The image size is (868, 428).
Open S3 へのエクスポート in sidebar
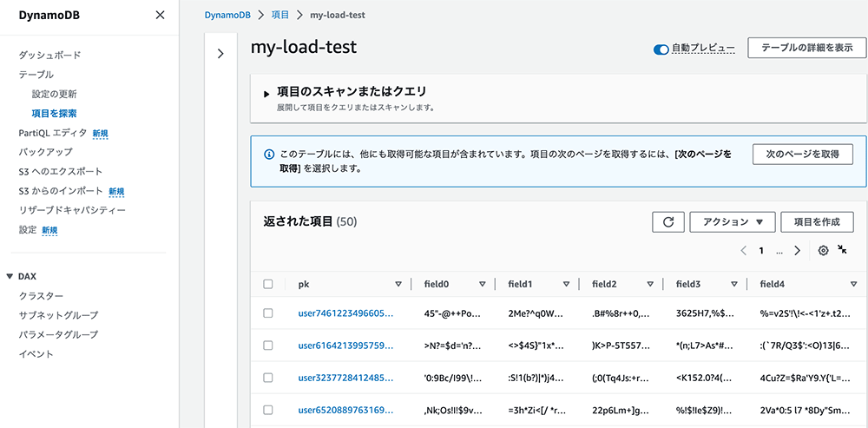tap(61, 172)
